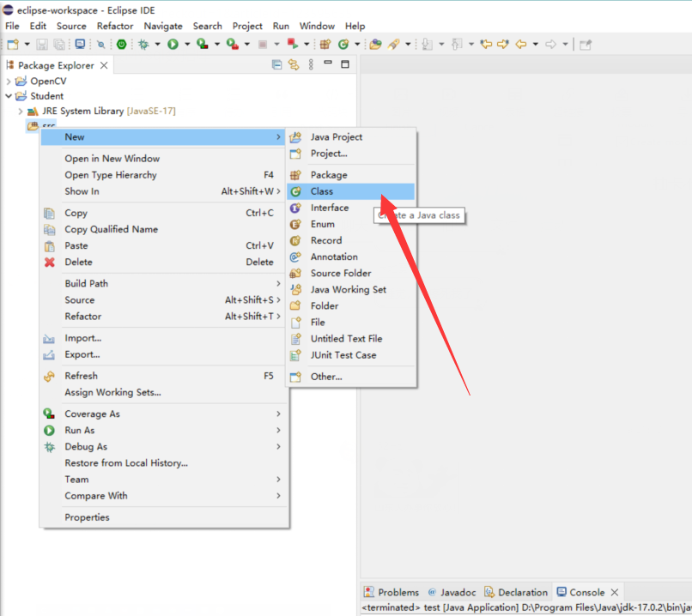Click the New wizard toolbar icon
Image resolution: width=692 pixels, height=616 pixels.
[x=13, y=44]
